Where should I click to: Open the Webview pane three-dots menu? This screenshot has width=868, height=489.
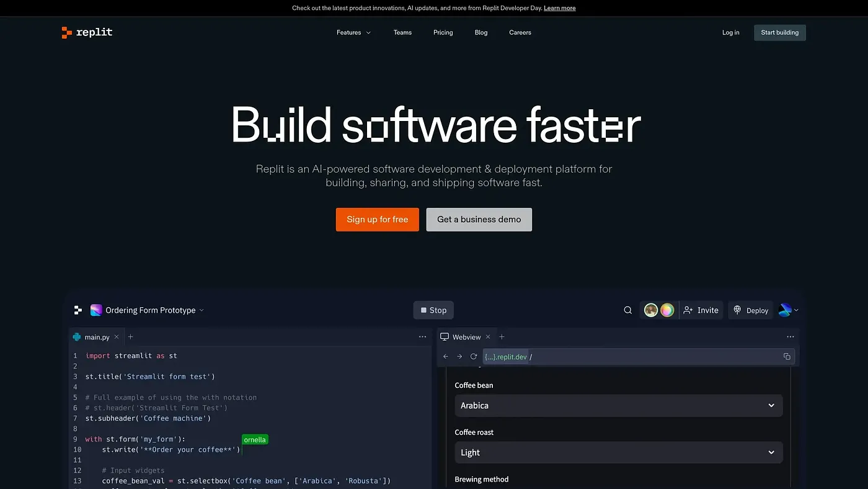click(x=790, y=337)
